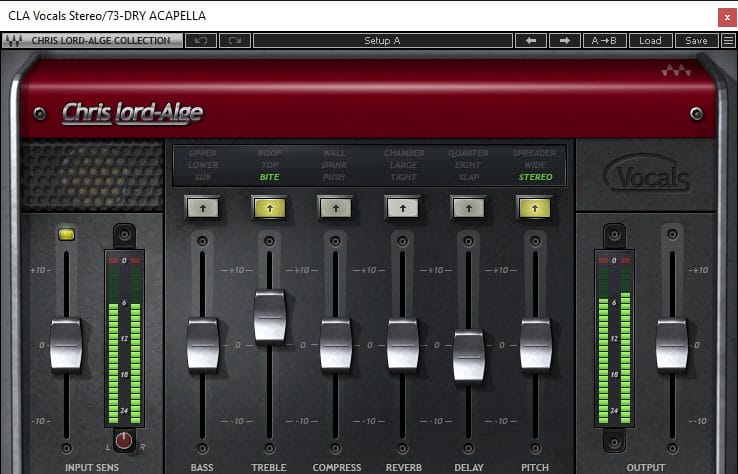The width and height of the screenshot is (738, 474).
Task: Click the Delay fader handle
Action: (468, 355)
